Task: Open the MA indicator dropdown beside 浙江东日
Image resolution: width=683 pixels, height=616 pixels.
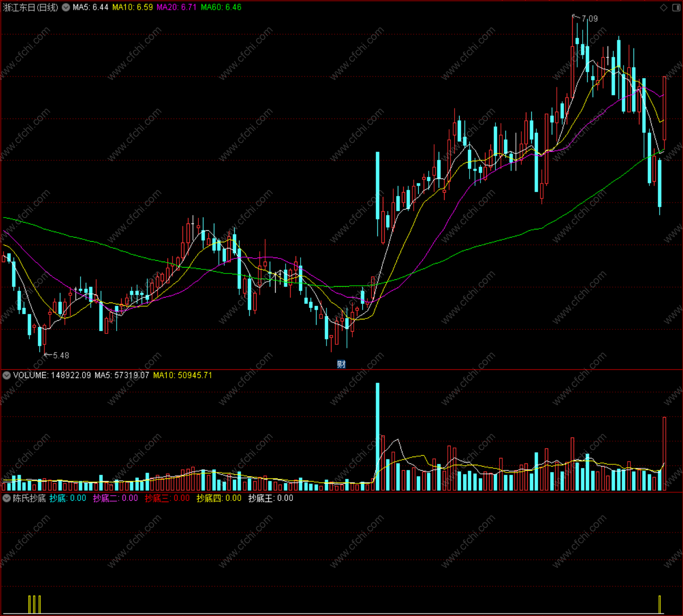Action: (x=66, y=7)
